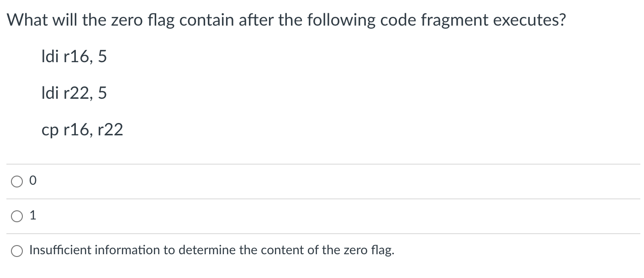Click the code line ldi r22, 5
This screenshot has width=644, height=278.
(x=74, y=93)
